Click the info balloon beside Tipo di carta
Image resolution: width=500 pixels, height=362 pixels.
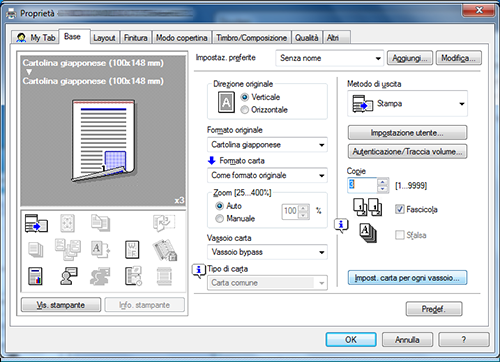point(199,271)
